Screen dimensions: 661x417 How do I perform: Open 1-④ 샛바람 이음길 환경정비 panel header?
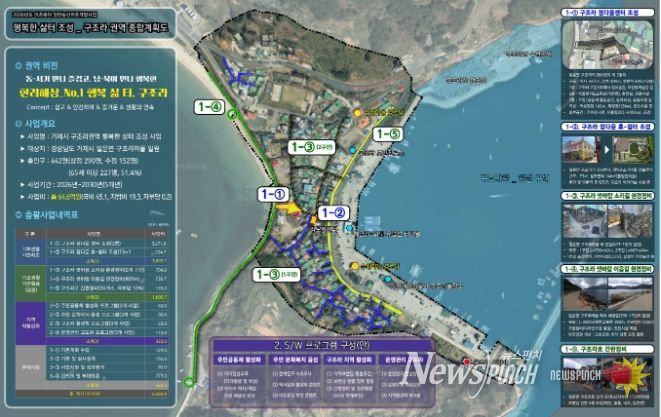coord(607,269)
